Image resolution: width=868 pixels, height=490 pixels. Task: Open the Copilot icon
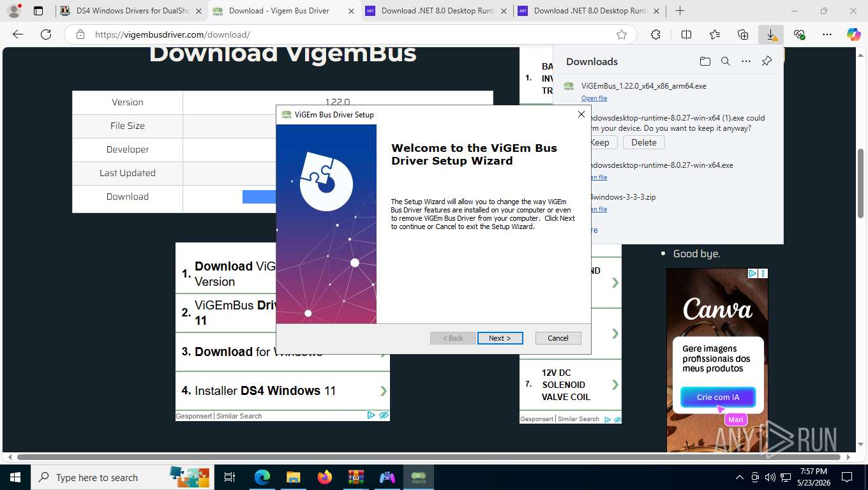pos(853,34)
